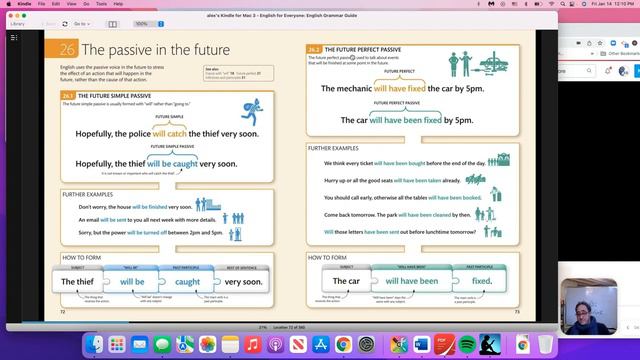640x360 pixels.
Task: Open News from the Dock
Action: [x=298, y=344]
